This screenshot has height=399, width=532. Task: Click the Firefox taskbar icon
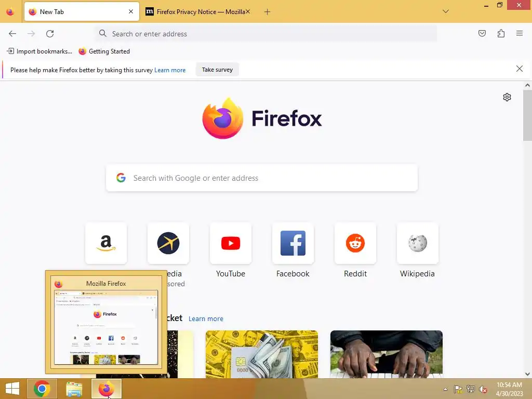click(107, 389)
